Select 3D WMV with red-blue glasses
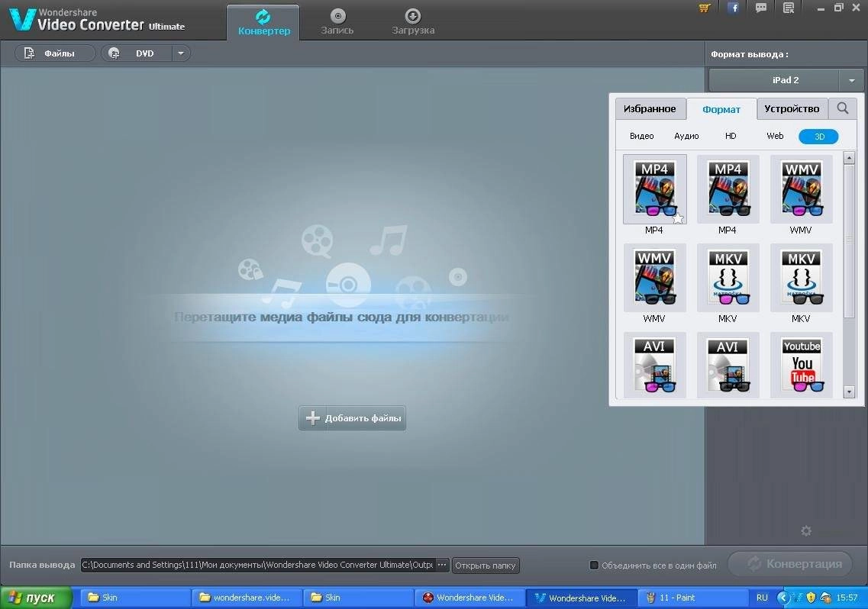The image size is (868, 609). point(801,190)
